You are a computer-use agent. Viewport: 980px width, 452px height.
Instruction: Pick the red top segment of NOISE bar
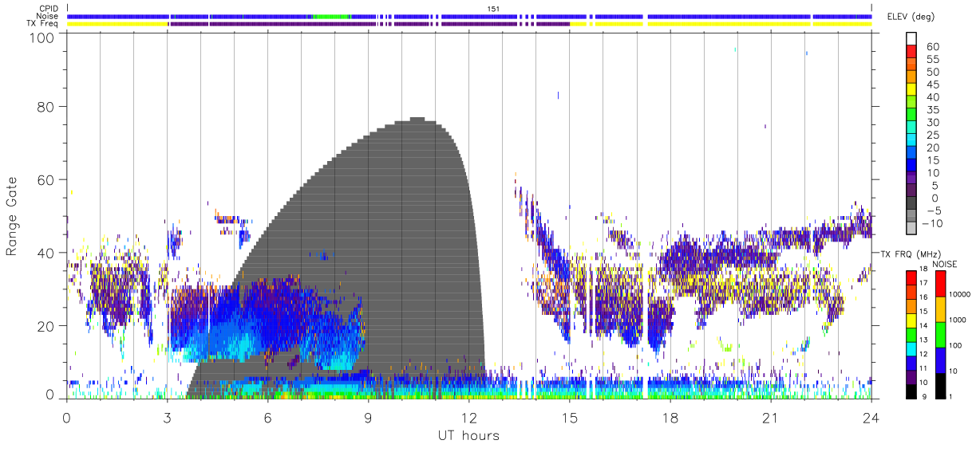939,284
